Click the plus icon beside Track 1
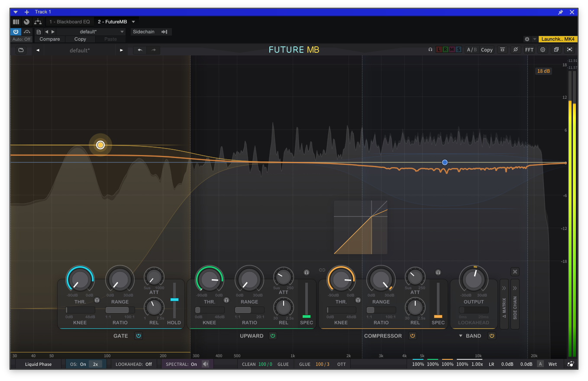 pyautogui.click(x=27, y=12)
